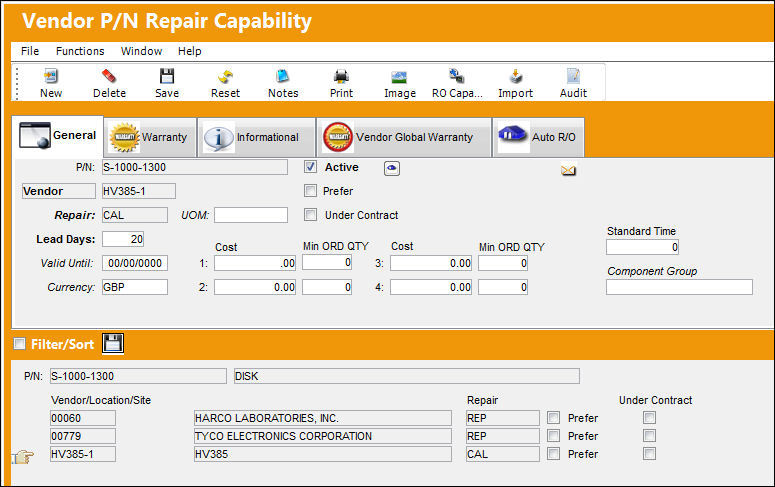
Task: Click the eye icon next to Active
Action: pyautogui.click(x=392, y=169)
